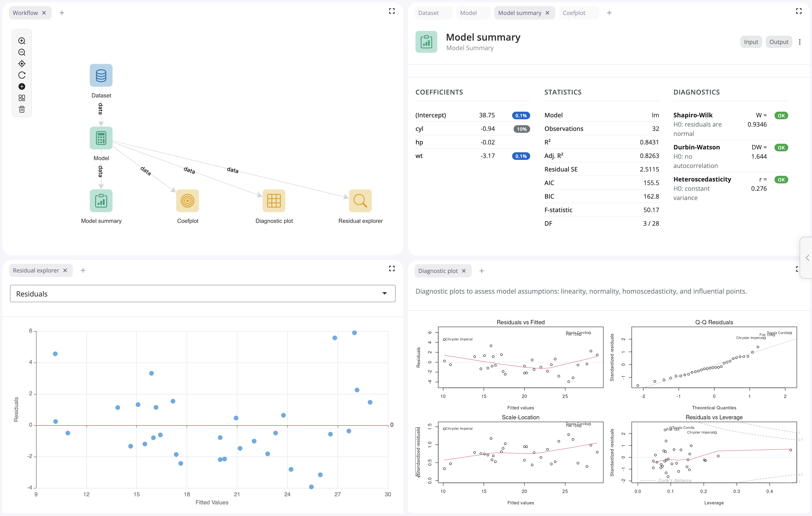The height and width of the screenshot is (516, 812).
Task: Add a new tab with the plus button
Action: pos(609,13)
